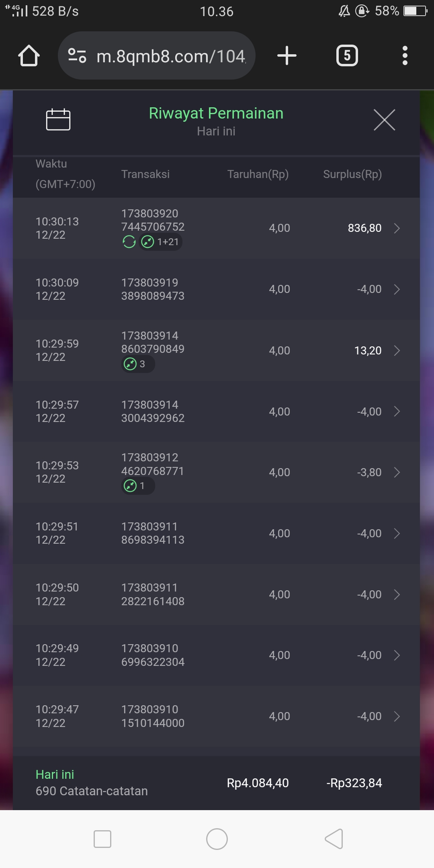The image size is (434, 868).
Task: Expand the 10:30:09 transaction row chevron
Action: [x=397, y=289]
